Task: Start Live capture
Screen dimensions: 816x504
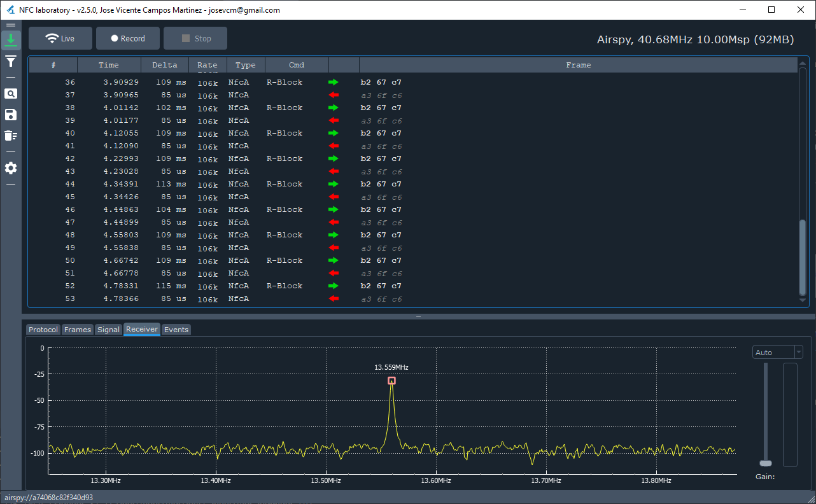Action: (60, 38)
